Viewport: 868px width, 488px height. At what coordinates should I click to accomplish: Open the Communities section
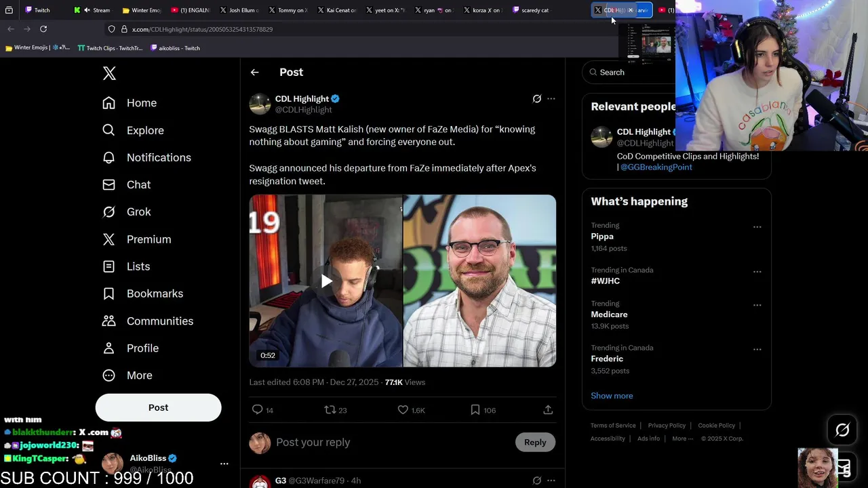[148, 321]
